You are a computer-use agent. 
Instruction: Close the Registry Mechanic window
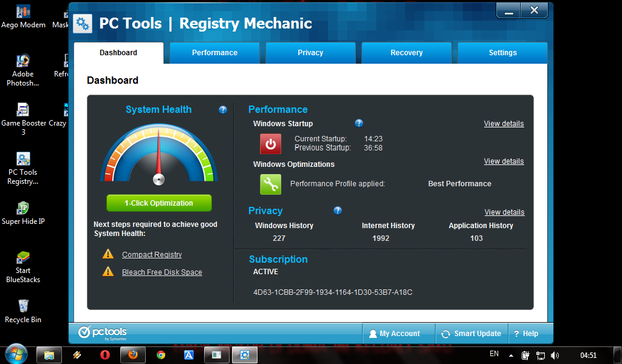[x=535, y=11]
